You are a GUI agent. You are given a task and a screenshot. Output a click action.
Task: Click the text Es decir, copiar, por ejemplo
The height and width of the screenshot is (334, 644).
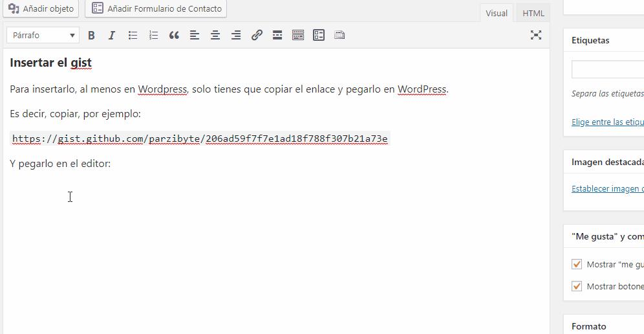pyautogui.click(x=75, y=114)
